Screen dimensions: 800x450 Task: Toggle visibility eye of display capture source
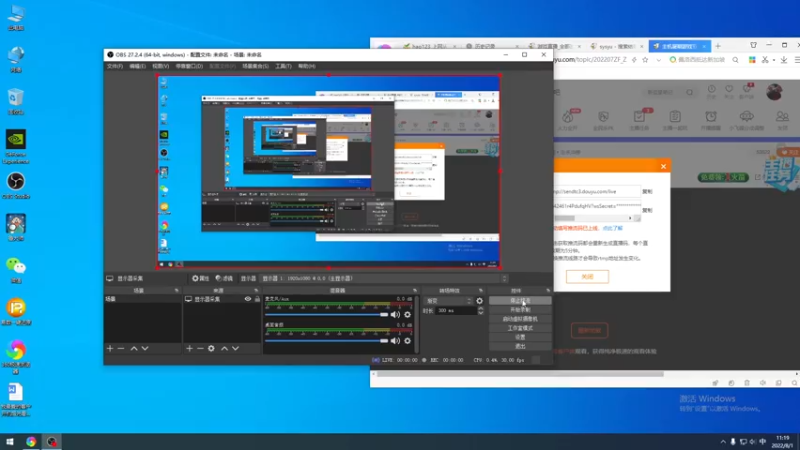coord(248,299)
